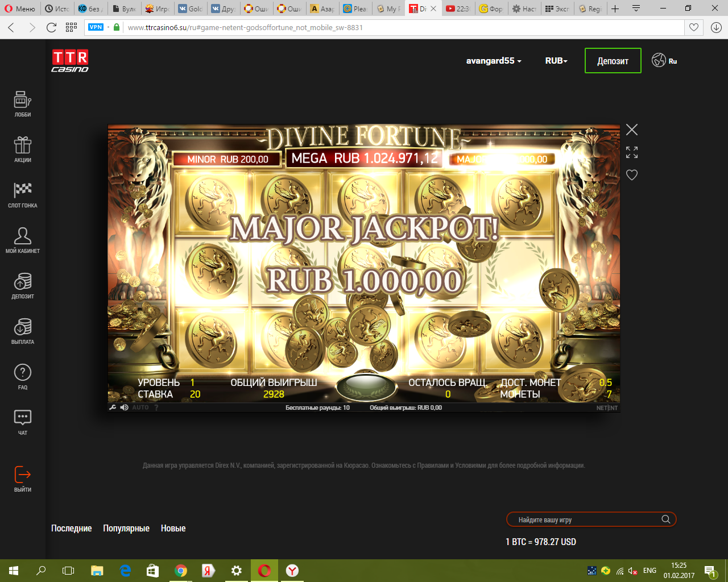Image resolution: width=728 pixels, height=582 pixels.
Task: Switch game to fullscreen mode
Action: 632,152
